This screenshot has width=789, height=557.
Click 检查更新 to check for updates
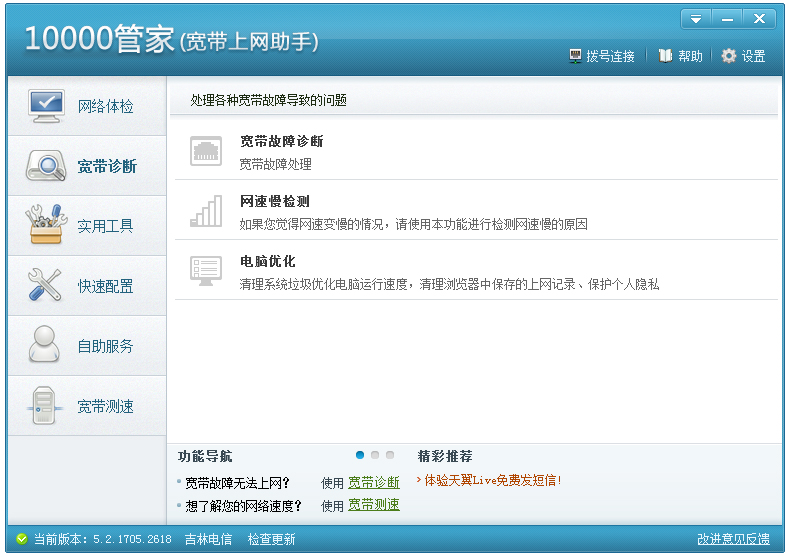[x=271, y=539]
